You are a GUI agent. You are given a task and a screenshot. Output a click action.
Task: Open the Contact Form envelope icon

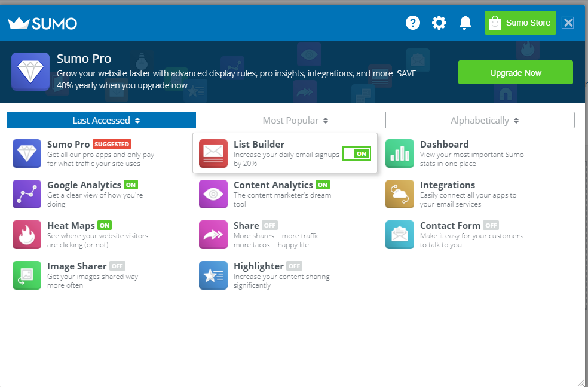pyautogui.click(x=400, y=235)
